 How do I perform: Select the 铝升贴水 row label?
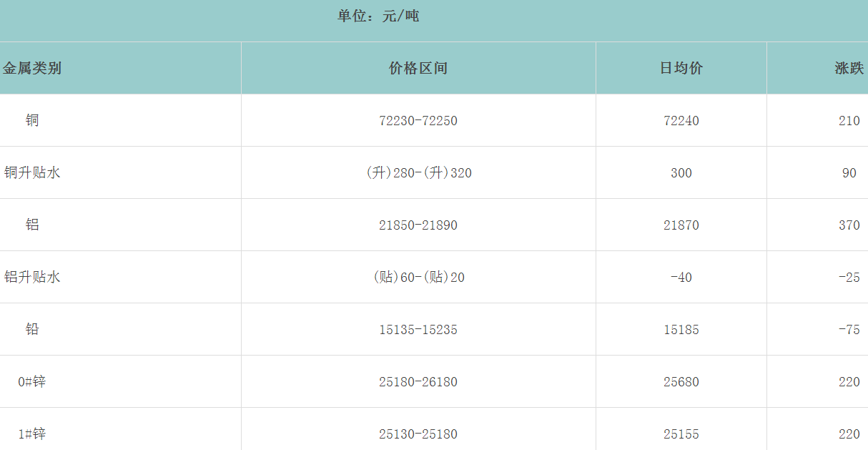32,278
